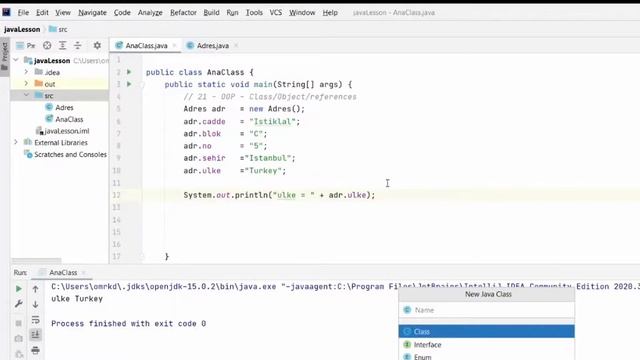Open the Navigate menu
The image size is (640, 360).
(x=92, y=13)
